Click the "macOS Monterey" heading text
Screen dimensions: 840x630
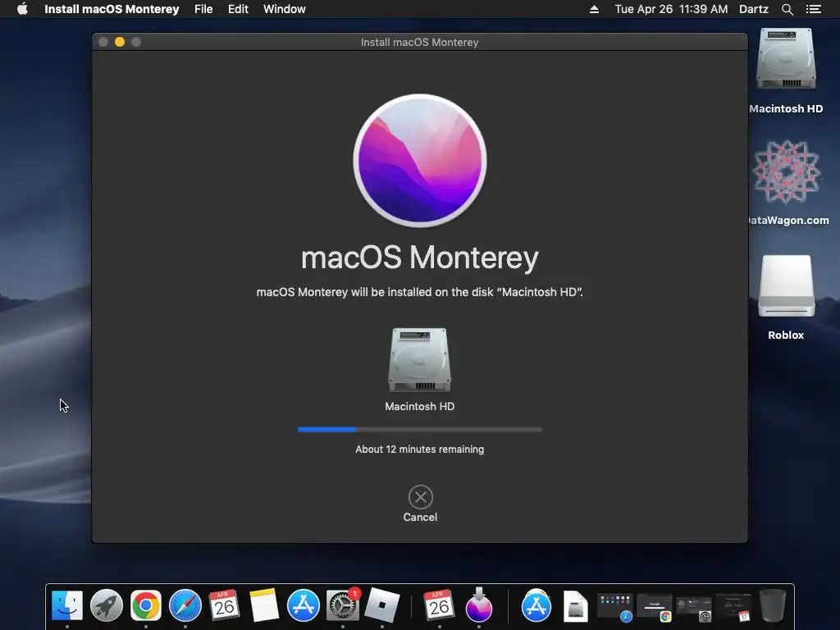click(420, 258)
